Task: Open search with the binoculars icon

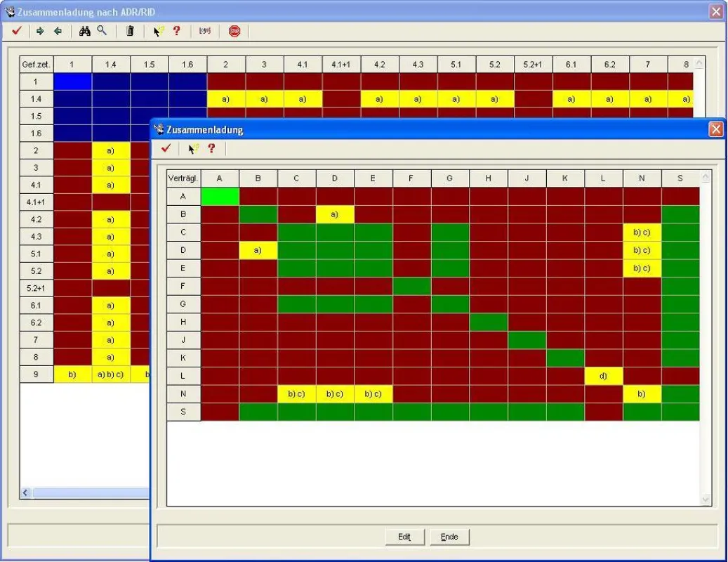Action: click(x=84, y=31)
